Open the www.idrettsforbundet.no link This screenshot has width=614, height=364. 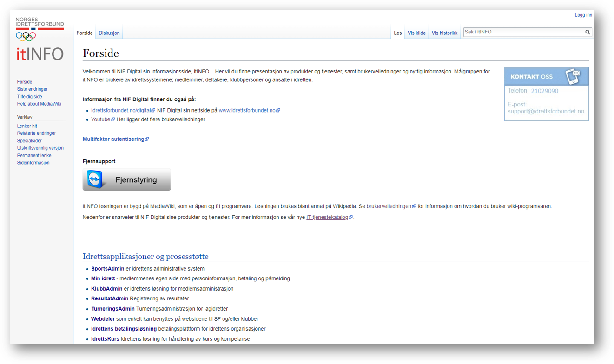250,111
